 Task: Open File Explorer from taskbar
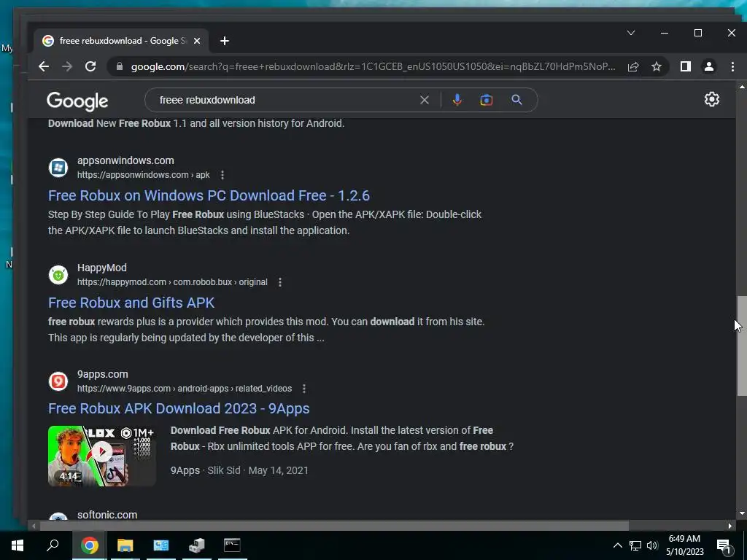point(125,545)
